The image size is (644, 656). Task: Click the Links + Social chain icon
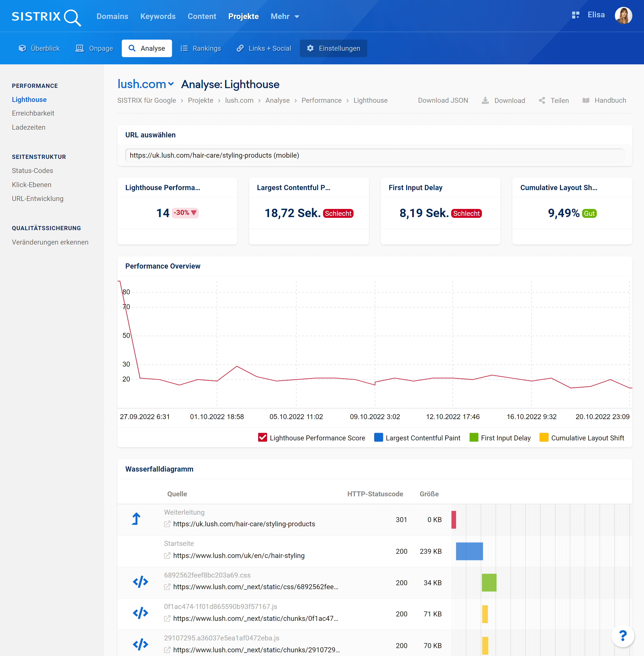coord(240,48)
